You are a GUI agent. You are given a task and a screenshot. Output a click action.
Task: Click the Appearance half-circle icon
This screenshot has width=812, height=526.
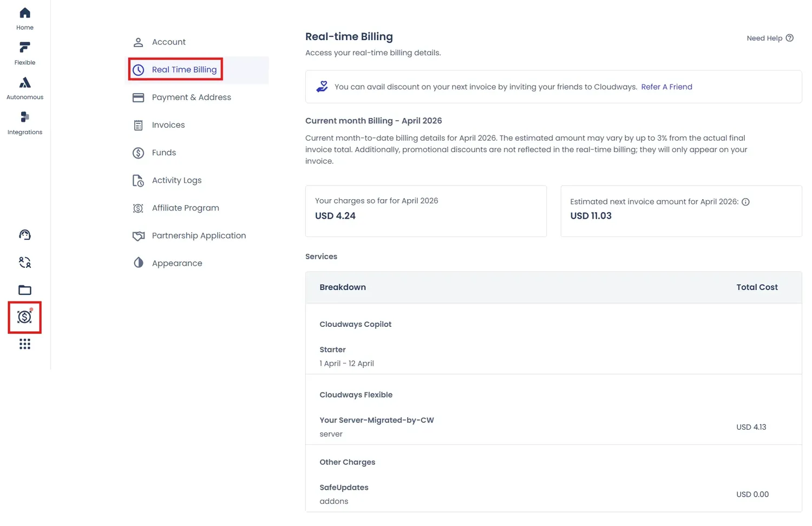[139, 263]
